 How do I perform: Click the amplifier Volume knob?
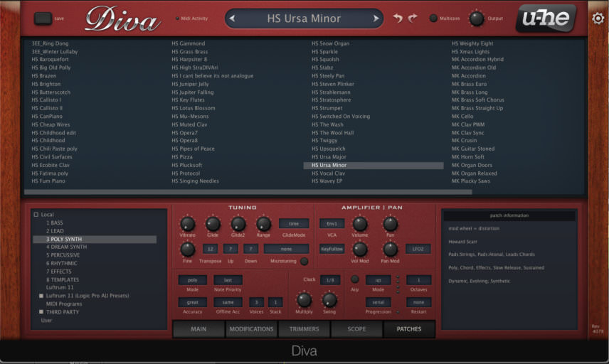tap(360, 224)
